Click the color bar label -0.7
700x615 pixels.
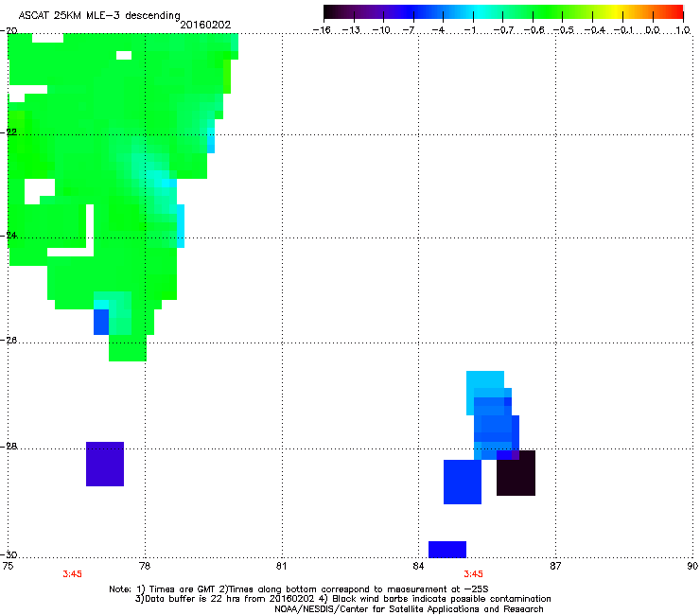503,30
